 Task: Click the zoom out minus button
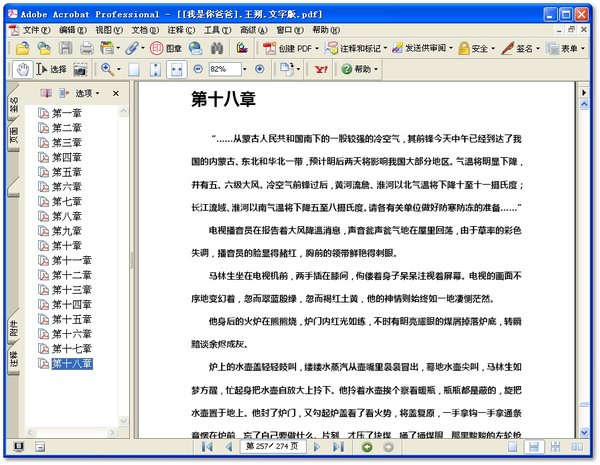pos(198,69)
